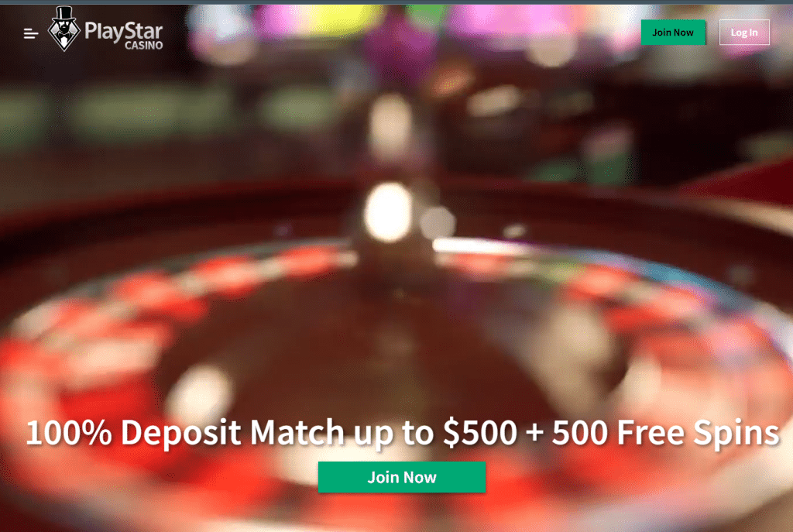Claim the offer with the large green Join Now
This screenshot has height=532, width=793.
click(402, 477)
